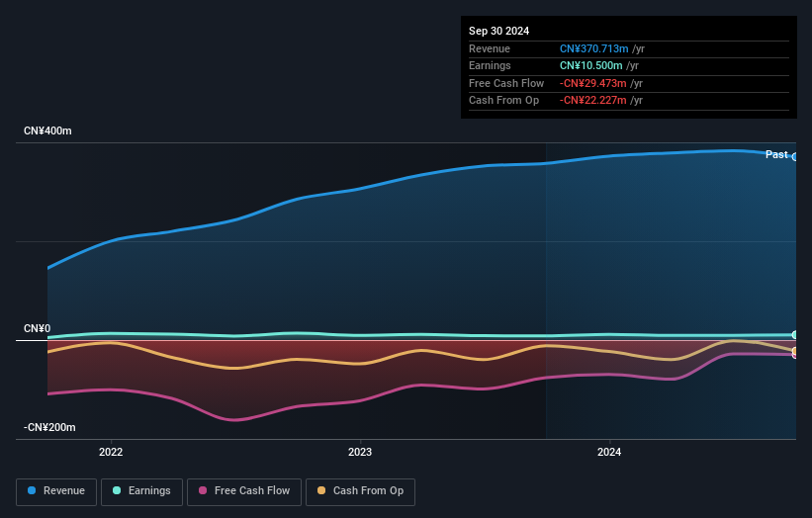The height and width of the screenshot is (518, 812).
Task: Toggle the Free Cash Flow legend series
Action: (244, 491)
